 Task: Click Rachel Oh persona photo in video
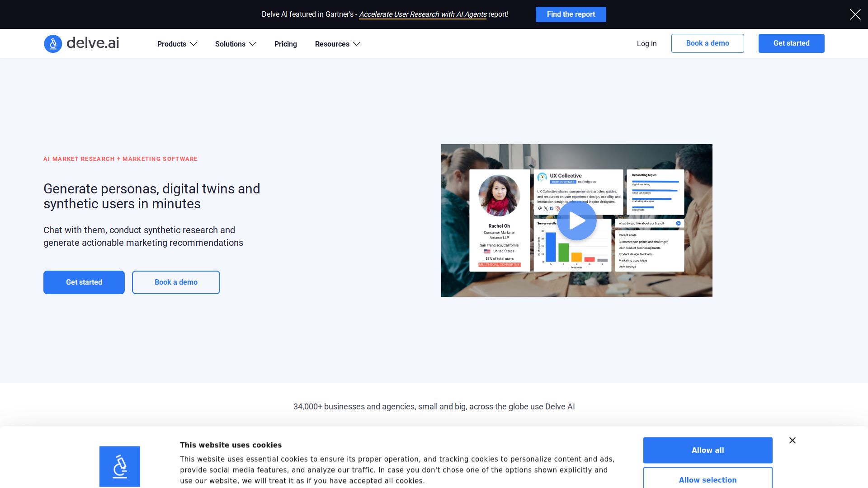coord(499,196)
